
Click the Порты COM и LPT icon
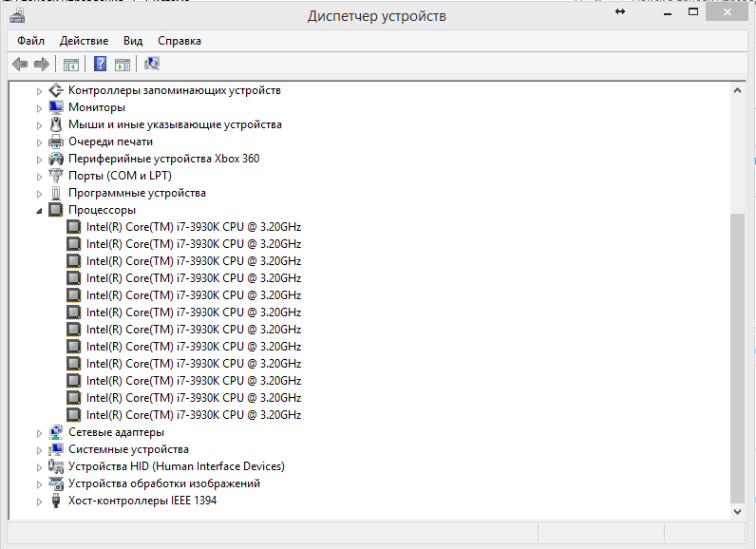tap(56, 176)
